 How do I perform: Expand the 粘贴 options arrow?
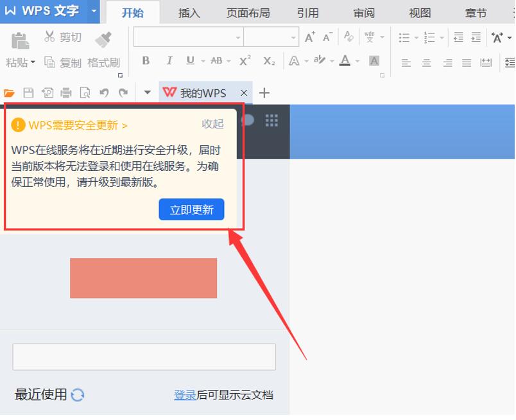coord(33,62)
